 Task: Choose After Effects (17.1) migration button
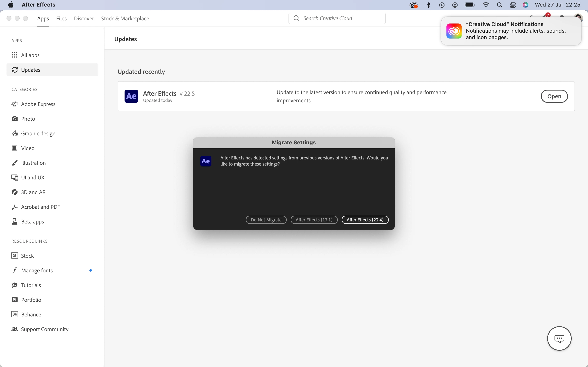(x=314, y=220)
